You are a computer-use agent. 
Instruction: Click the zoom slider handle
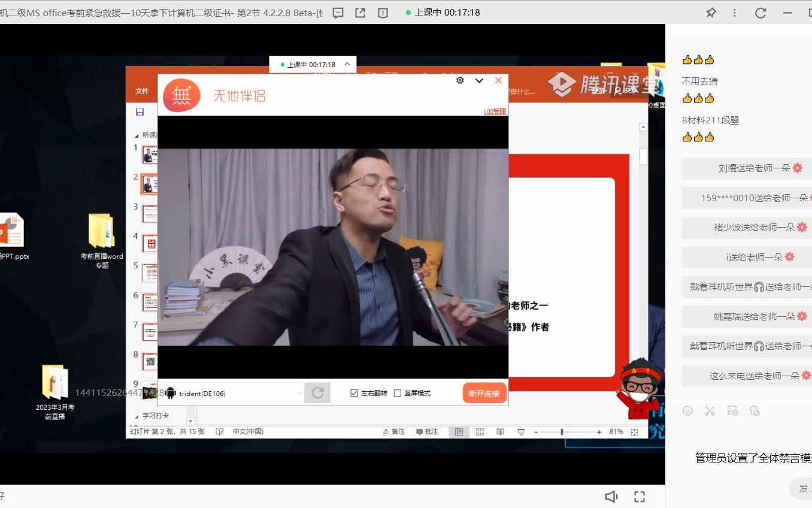tap(562, 432)
